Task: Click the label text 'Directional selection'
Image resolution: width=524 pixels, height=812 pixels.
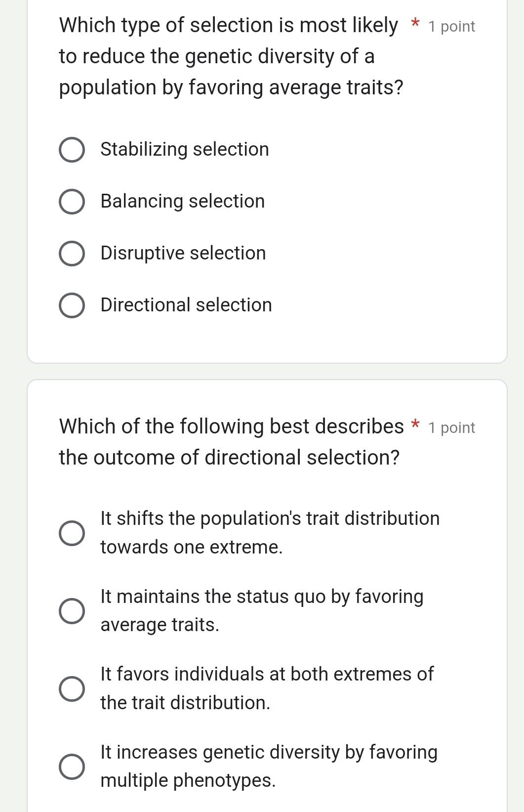Action: tap(186, 305)
